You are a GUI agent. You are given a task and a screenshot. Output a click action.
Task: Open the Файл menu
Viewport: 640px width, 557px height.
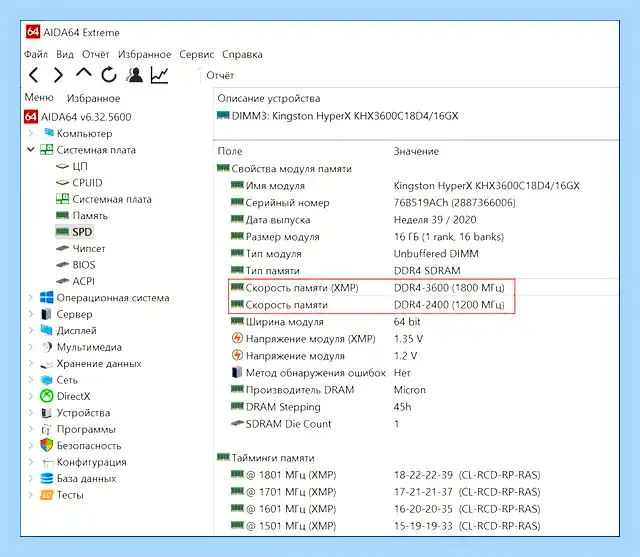pos(36,54)
